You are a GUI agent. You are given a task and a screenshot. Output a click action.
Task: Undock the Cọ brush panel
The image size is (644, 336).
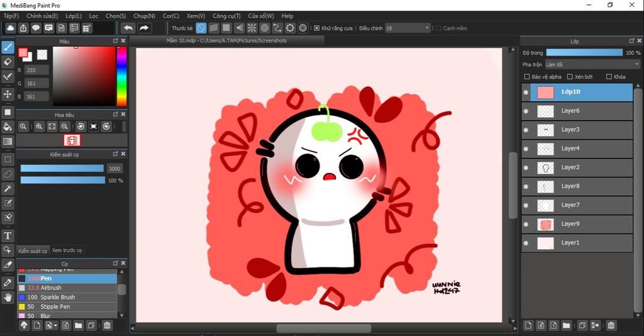(116, 263)
